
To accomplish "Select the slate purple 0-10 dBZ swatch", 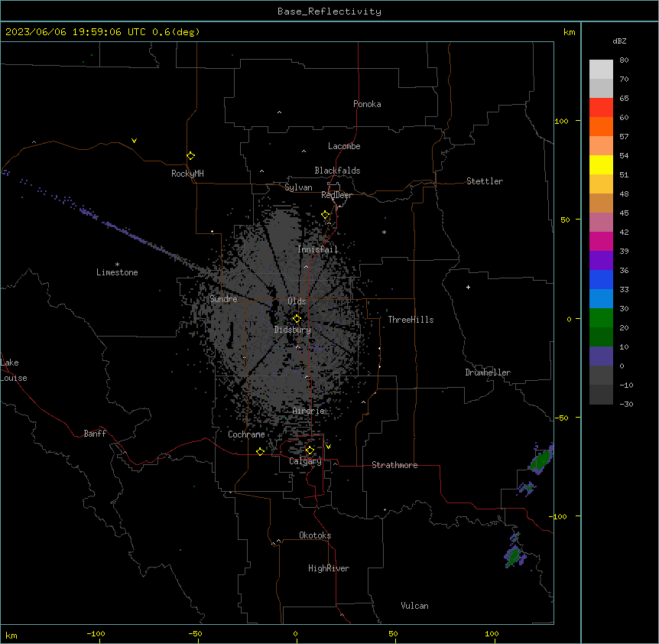I will (601, 356).
